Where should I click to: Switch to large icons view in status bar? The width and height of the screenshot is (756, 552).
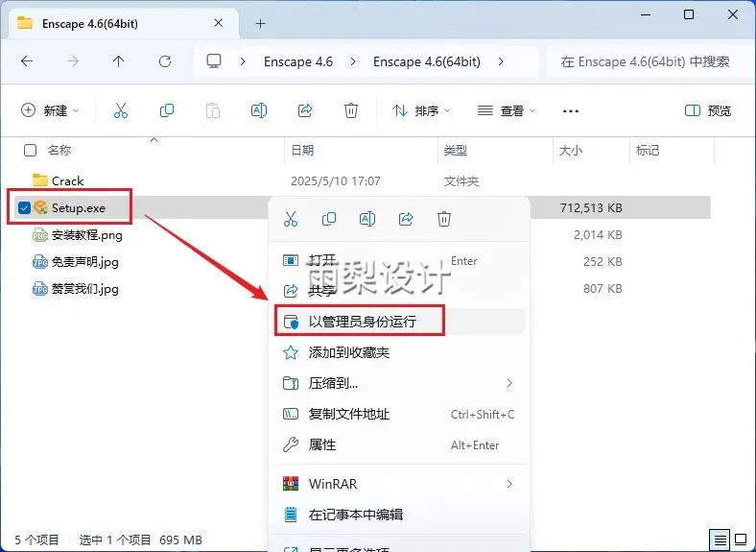point(741,540)
